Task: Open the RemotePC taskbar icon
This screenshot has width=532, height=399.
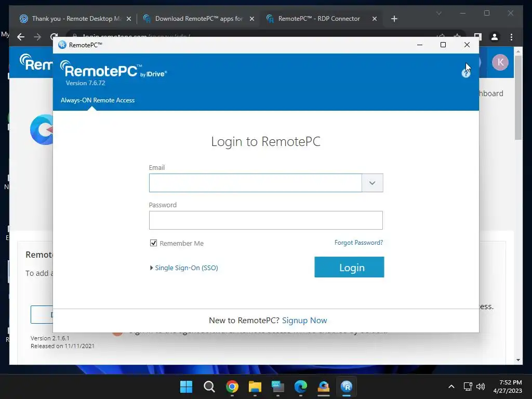Action: (x=347, y=387)
